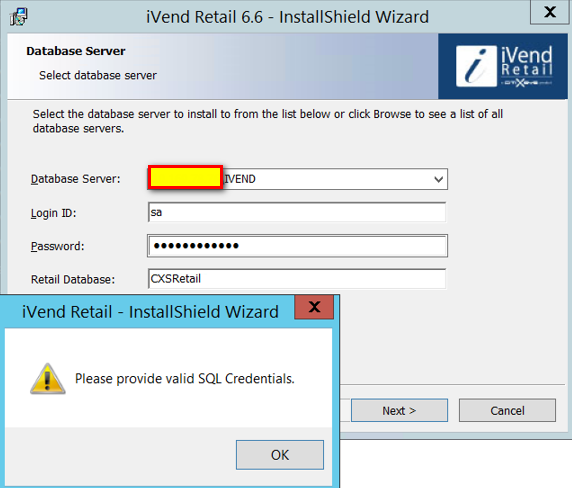
Task: Close the warning dialog with red X
Action: [314, 307]
